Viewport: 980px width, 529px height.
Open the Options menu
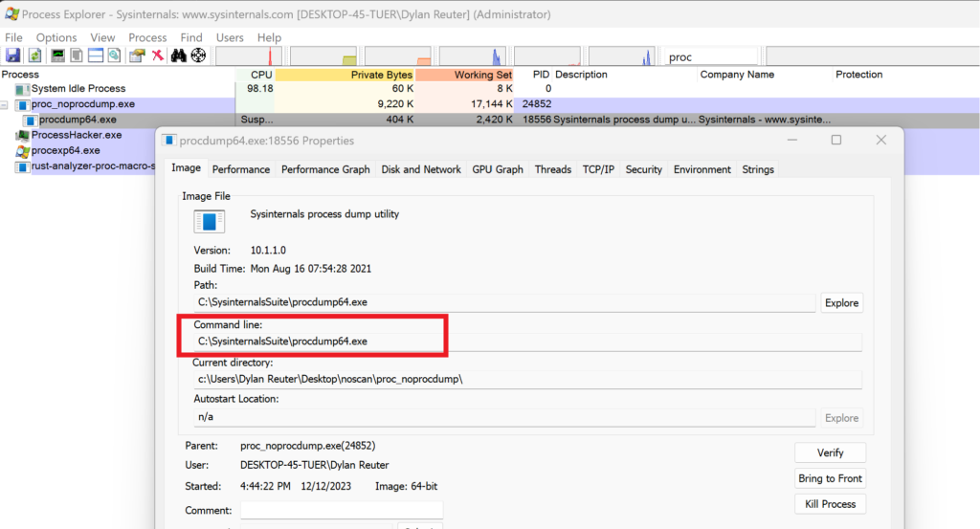56,37
